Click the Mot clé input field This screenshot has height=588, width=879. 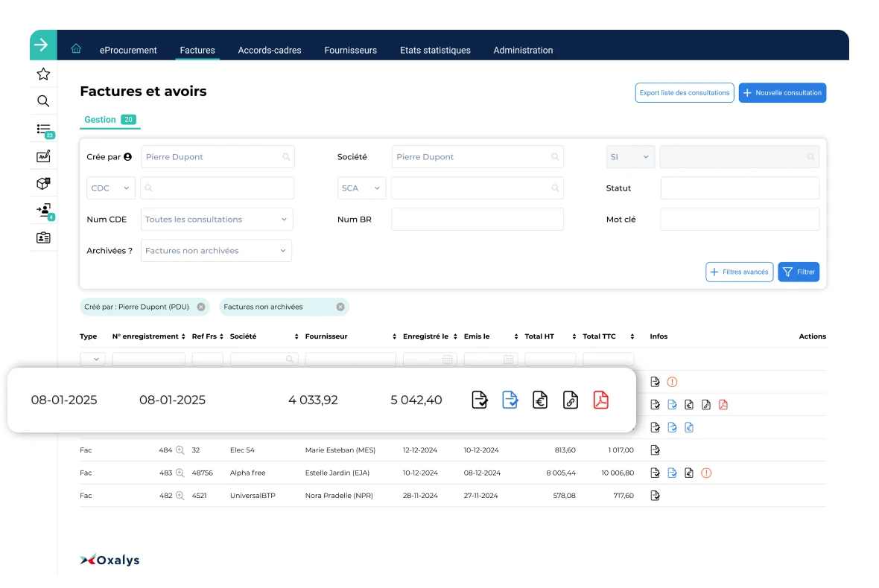click(x=740, y=220)
